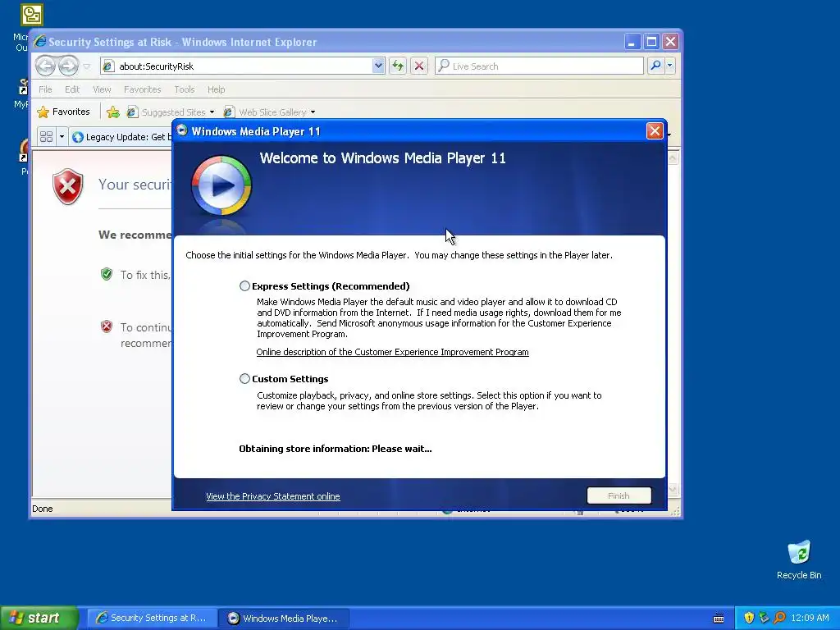Click the Suggested Sites page icon
Viewport: 840px width, 630px height.
pos(132,112)
